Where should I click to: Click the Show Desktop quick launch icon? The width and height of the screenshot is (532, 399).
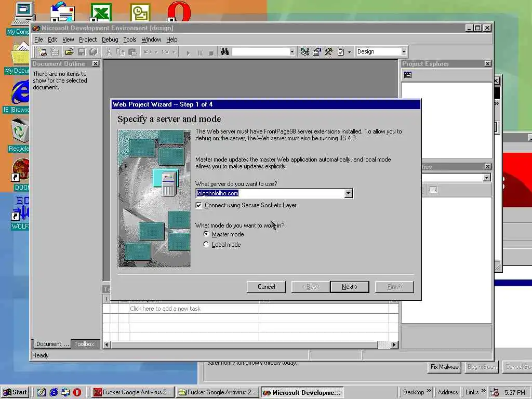42,392
